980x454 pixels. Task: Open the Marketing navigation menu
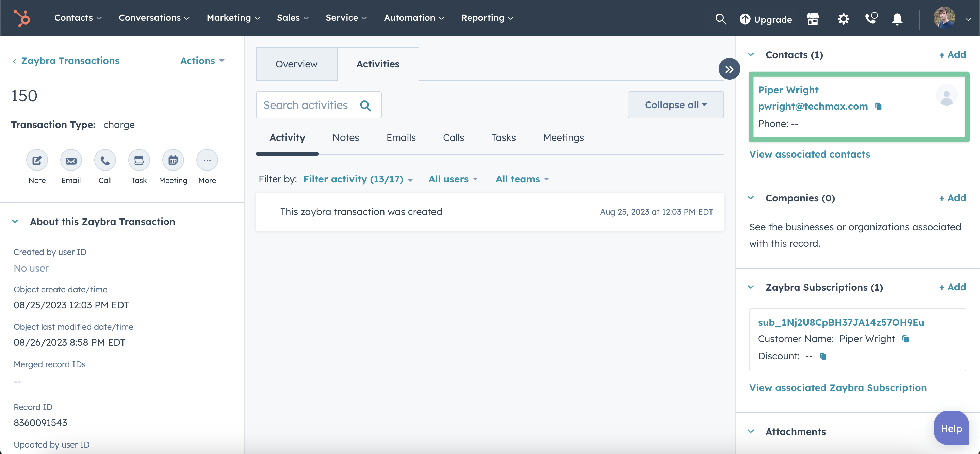pos(233,18)
